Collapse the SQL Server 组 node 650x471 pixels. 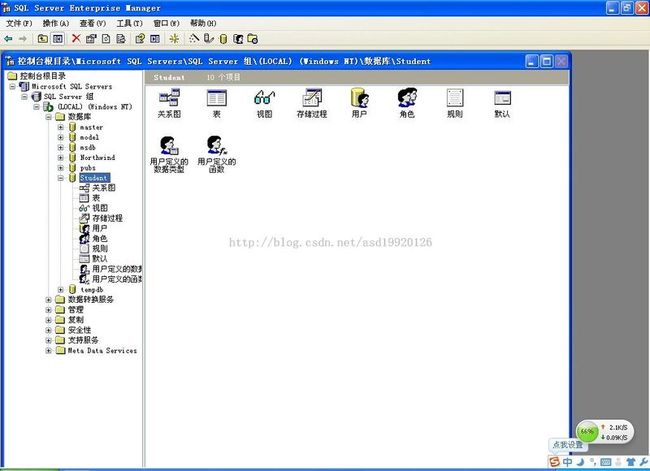coord(25,97)
